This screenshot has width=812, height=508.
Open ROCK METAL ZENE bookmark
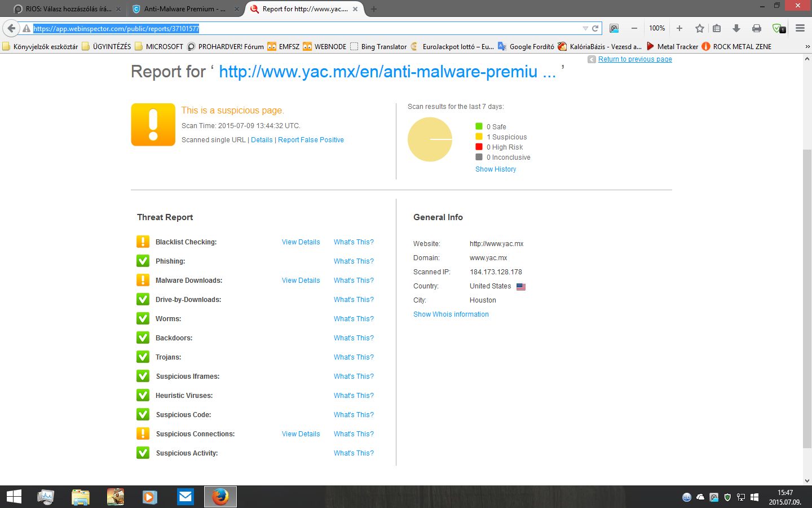coord(736,47)
